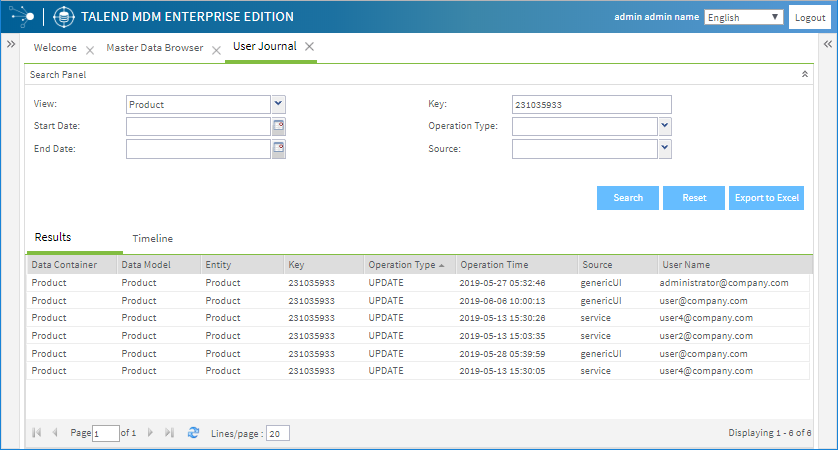Viewport: 838px width, 450px height.
Task: Open the Start Date calendar picker
Action: pos(279,126)
